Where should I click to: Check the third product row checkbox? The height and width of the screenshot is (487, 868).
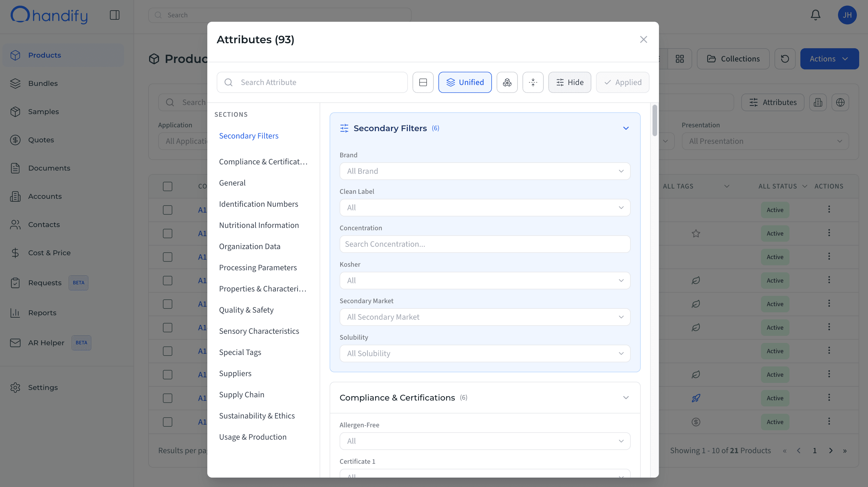click(168, 257)
